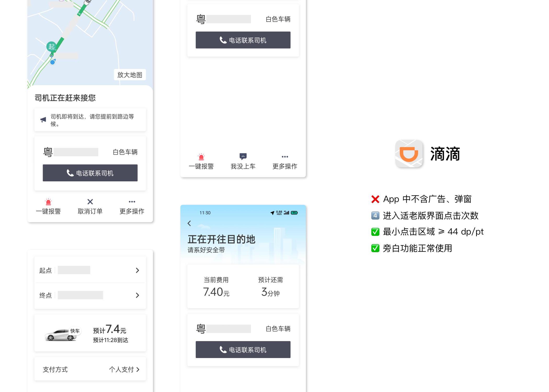Tap the 一键报警 alarm icon
This screenshot has height=392, width=549.
[48, 202]
